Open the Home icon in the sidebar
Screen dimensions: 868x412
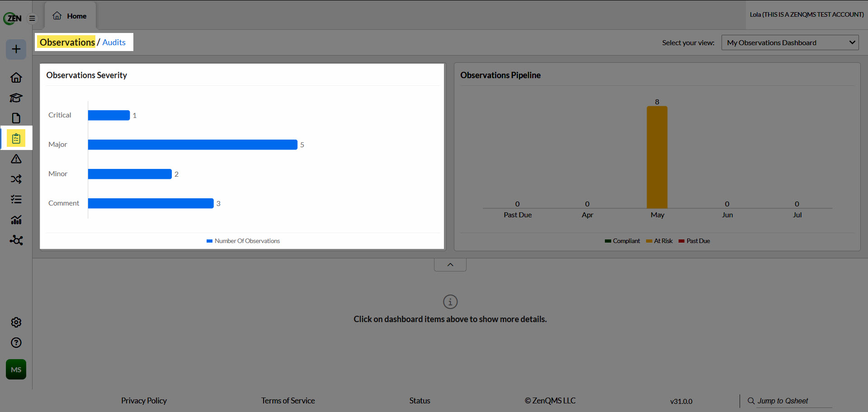coord(16,78)
